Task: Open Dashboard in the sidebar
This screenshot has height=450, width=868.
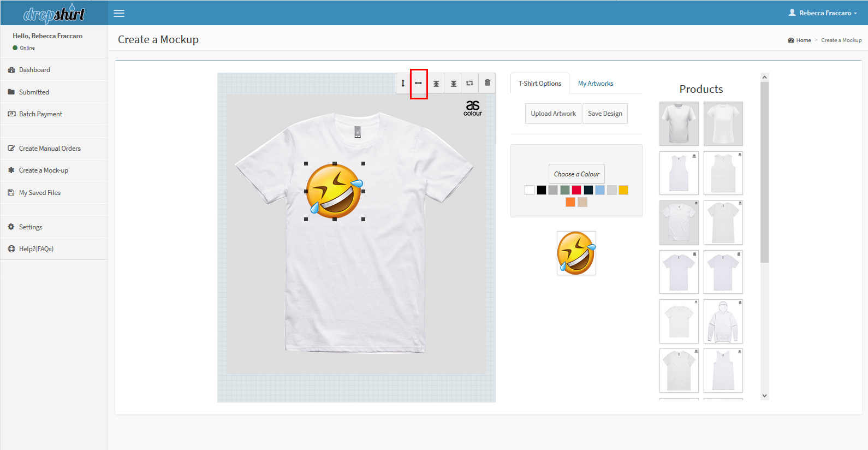Action: coord(54,70)
